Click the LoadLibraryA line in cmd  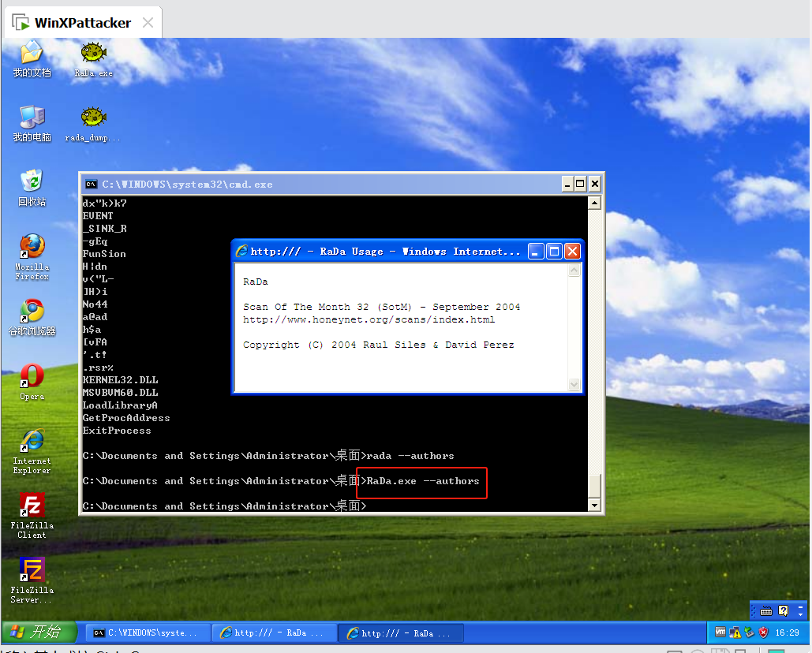pyautogui.click(x=120, y=405)
